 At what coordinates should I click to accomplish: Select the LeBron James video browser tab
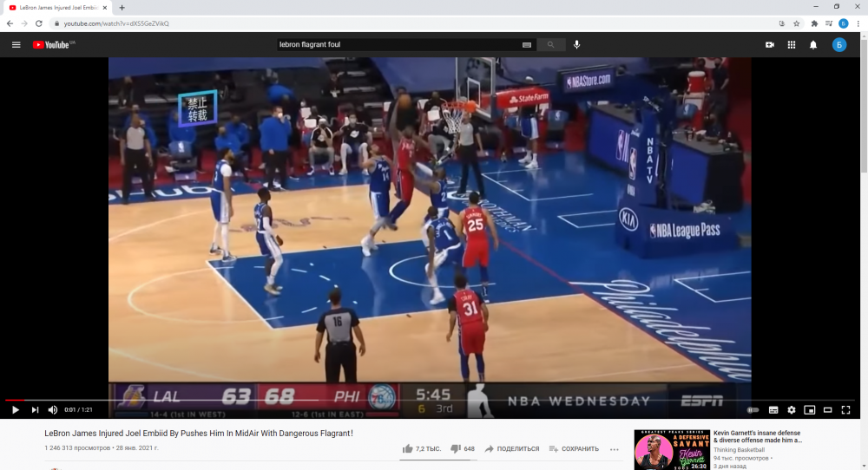pos(56,7)
